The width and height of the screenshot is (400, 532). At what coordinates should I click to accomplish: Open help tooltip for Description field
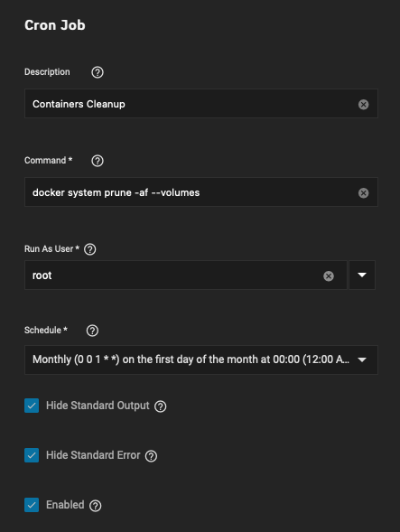click(98, 72)
